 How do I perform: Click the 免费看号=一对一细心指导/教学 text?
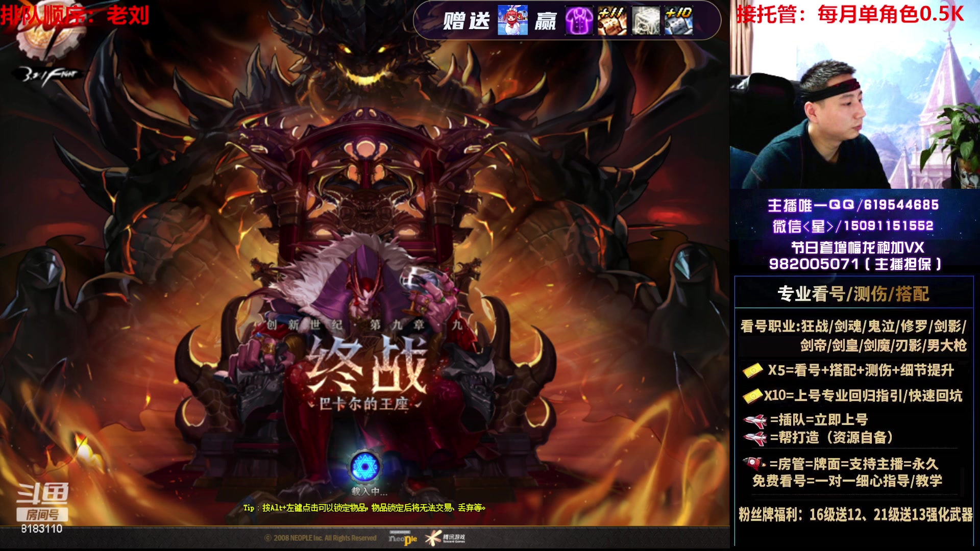pos(847,481)
